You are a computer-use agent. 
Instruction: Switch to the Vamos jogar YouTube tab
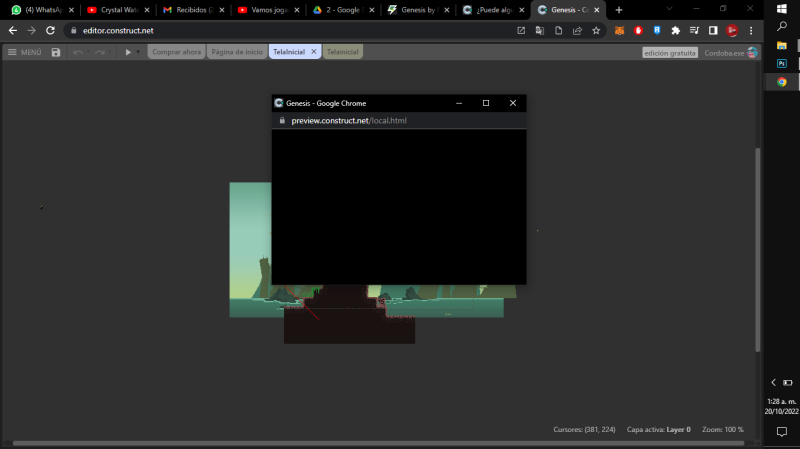click(268, 10)
